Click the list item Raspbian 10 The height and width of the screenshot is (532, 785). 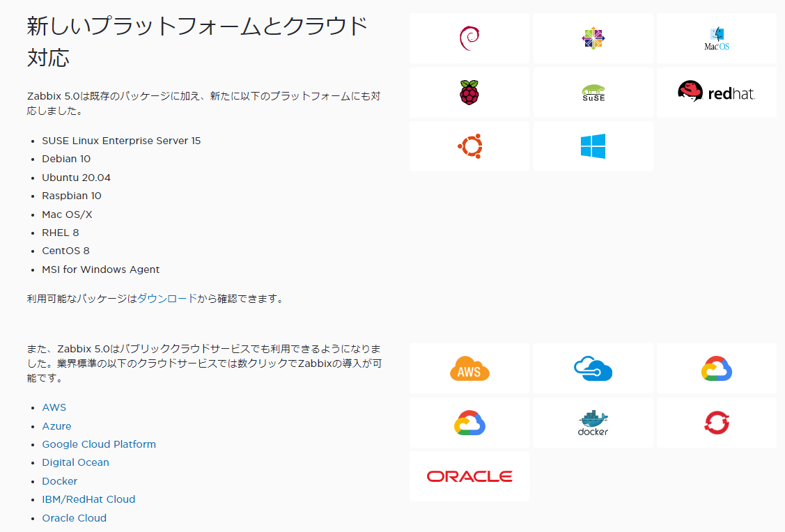point(72,196)
